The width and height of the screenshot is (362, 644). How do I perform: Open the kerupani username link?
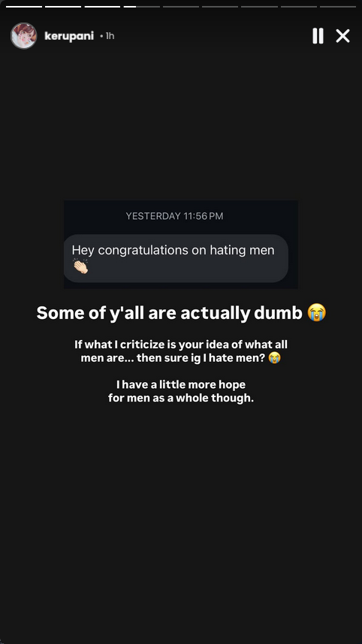tap(69, 36)
